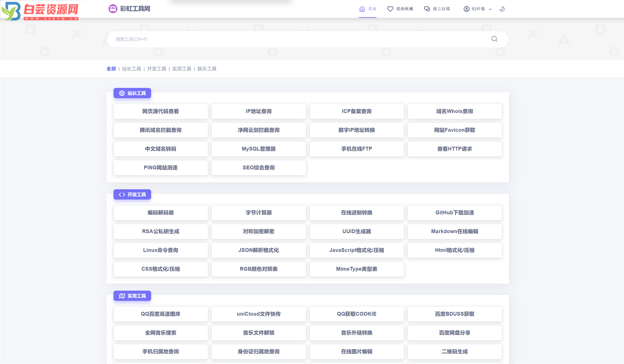Open CSS格式化/压缩 tool
The height and width of the screenshot is (364, 624).
161,269
